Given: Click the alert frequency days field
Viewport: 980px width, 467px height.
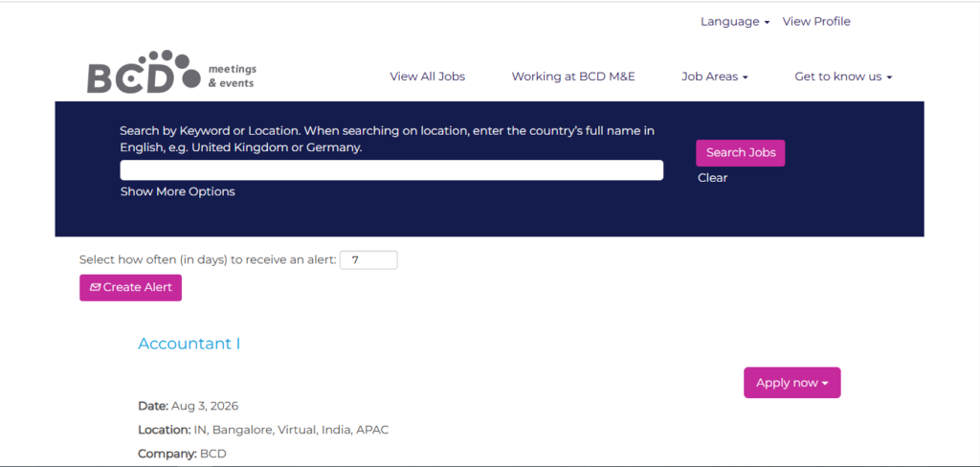Looking at the screenshot, I should tap(368, 260).
